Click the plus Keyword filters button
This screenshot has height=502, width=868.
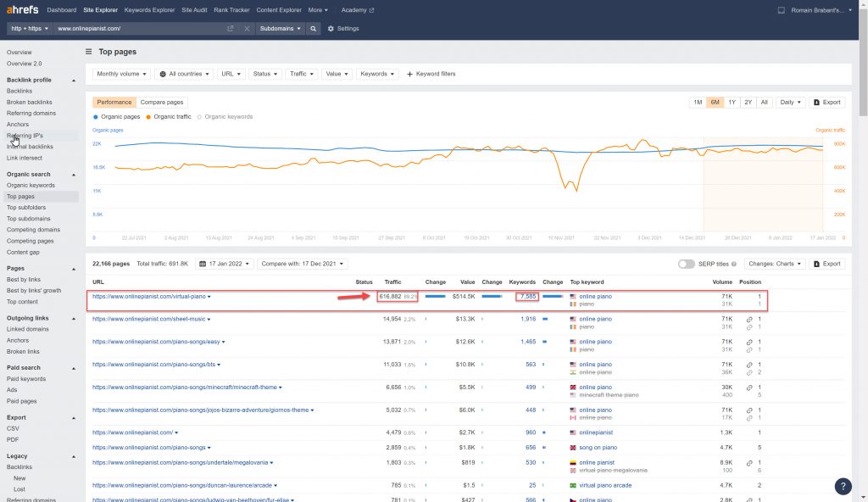click(x=431, y=74)
